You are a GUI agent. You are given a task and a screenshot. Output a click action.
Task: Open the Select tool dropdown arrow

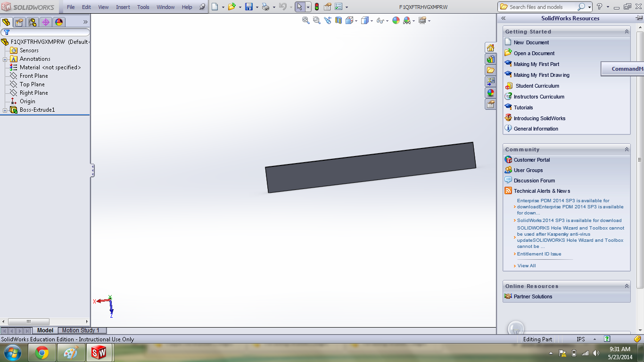pyautogui.click(x=308, y=7)
